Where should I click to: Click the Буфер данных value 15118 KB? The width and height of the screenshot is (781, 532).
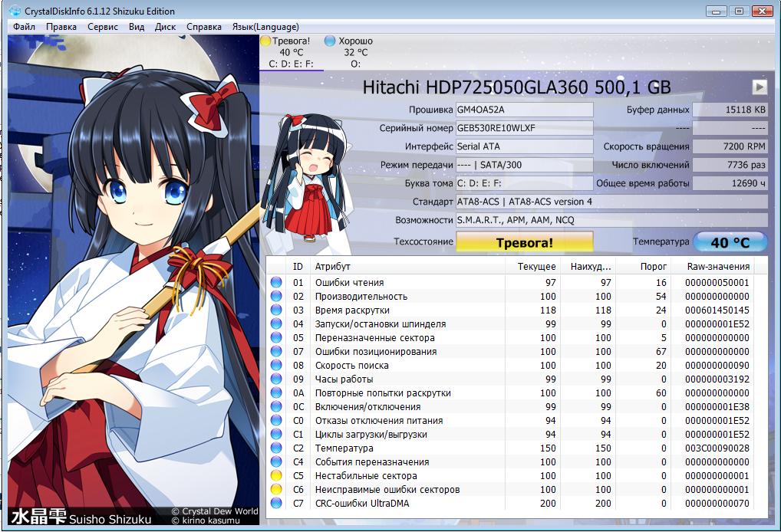click(730, 110)
